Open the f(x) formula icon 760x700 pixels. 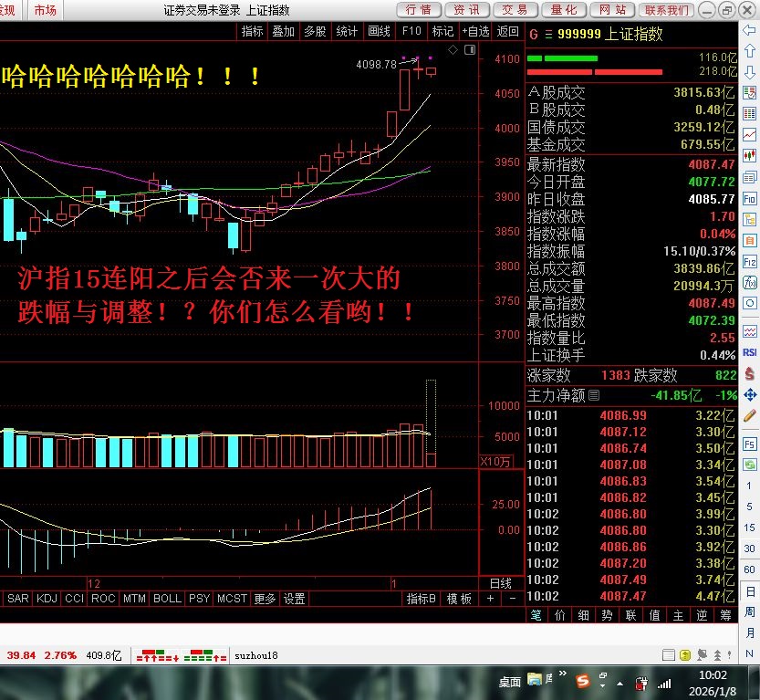[749, 282]
